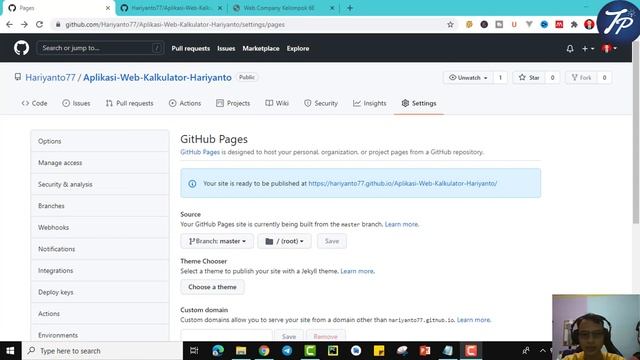The width and height of the screenshot is (640, 360).
Task: Open Task View in the taskbar
Action: click(x=194, y=351)
